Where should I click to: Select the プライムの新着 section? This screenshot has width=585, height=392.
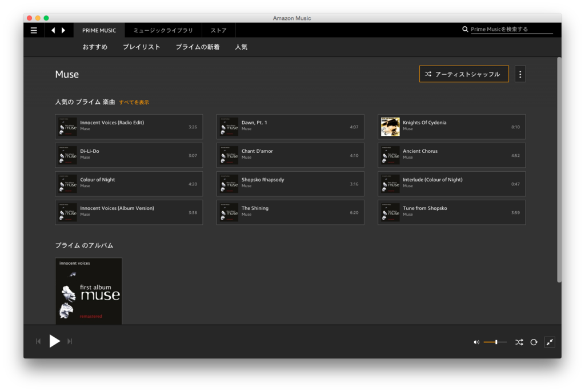pos(197,47)
